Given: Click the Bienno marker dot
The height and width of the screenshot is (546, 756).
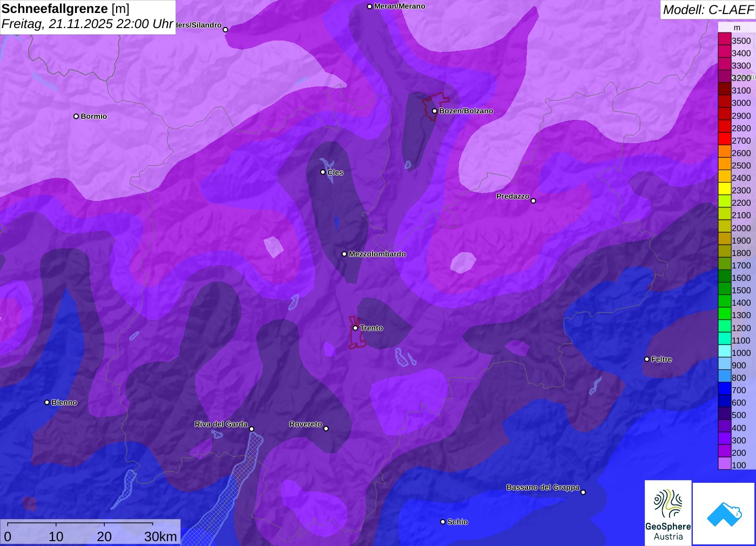Looking at the screenshot, I should click(47, 402).
